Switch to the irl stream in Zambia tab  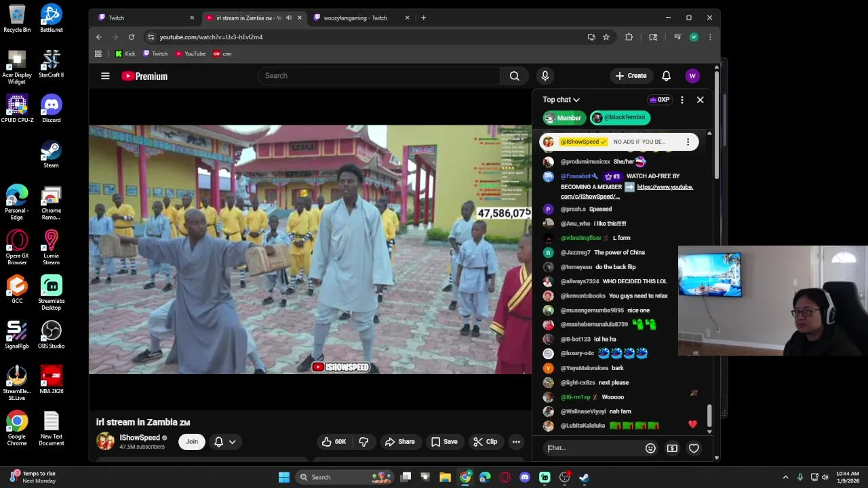[x=254, y=18]
